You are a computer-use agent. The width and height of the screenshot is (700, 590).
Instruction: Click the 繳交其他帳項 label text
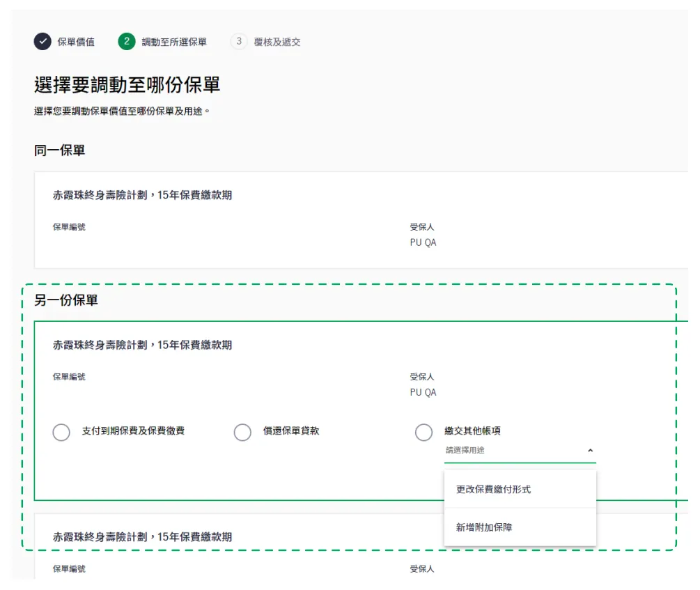(x=472, y=430)
